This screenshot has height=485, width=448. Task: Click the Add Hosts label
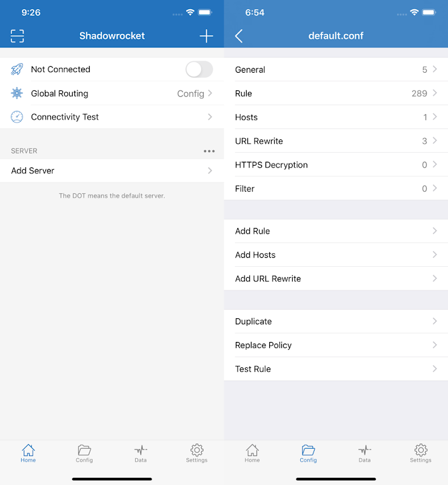[x=255, y=255]
